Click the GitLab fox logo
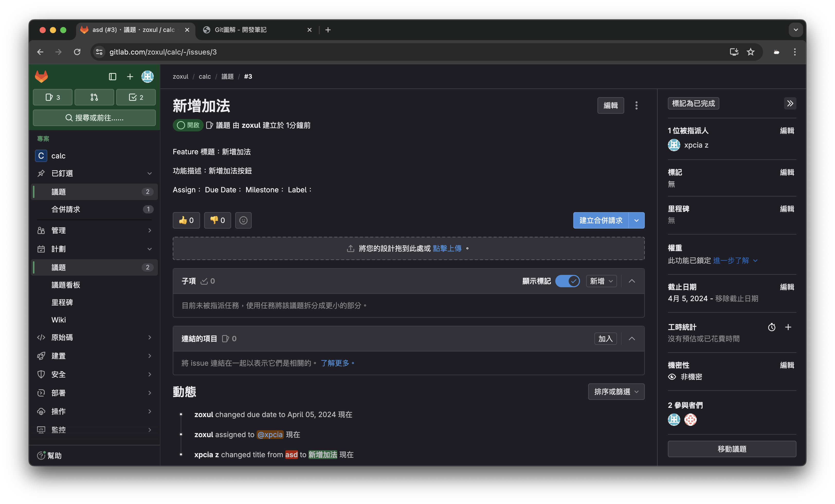Viewport: 835px width, 504px height. 41,77
